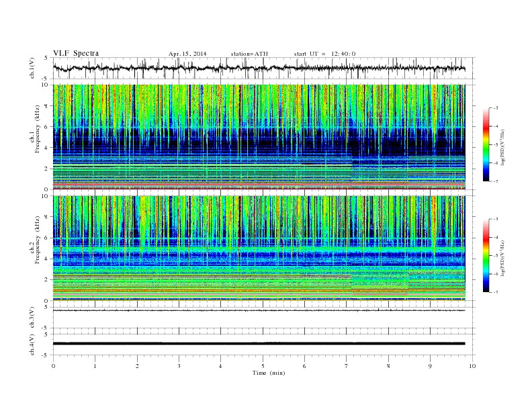
Task: Click the "8" kHz tick of ch.1 spectrogram
Action: (x=46, y=106)
